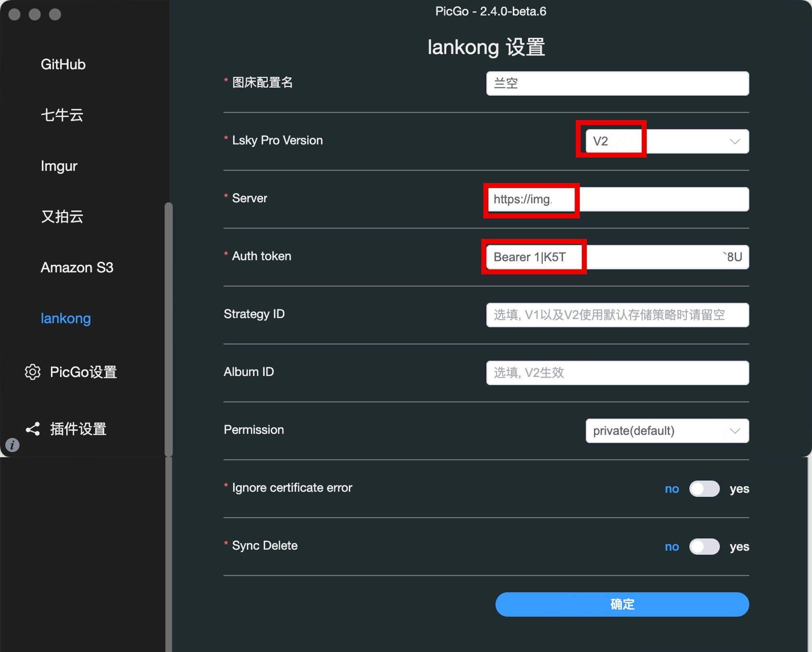Click the 'Lsky Pro Version' label
Viewport: 812px width, 652px height.
(277, 140)
